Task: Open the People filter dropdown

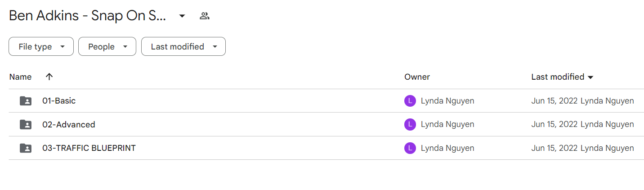Action: tap(107, 46)
